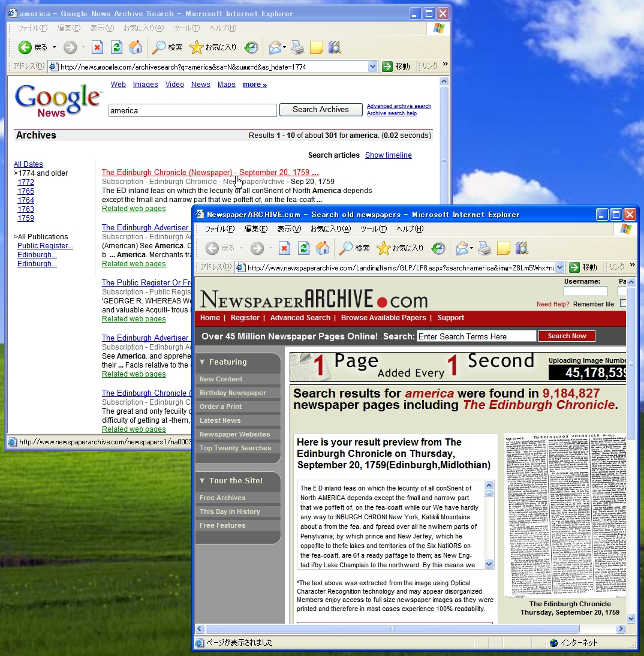Click Go arrow button in NewspaperArchive address bar

pos(574,267)
